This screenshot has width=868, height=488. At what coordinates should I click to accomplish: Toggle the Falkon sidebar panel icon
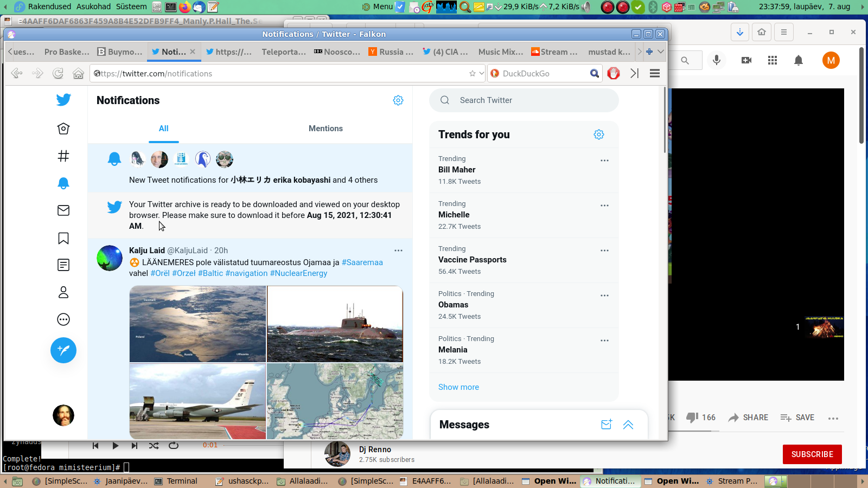click(x=634, y=73)
